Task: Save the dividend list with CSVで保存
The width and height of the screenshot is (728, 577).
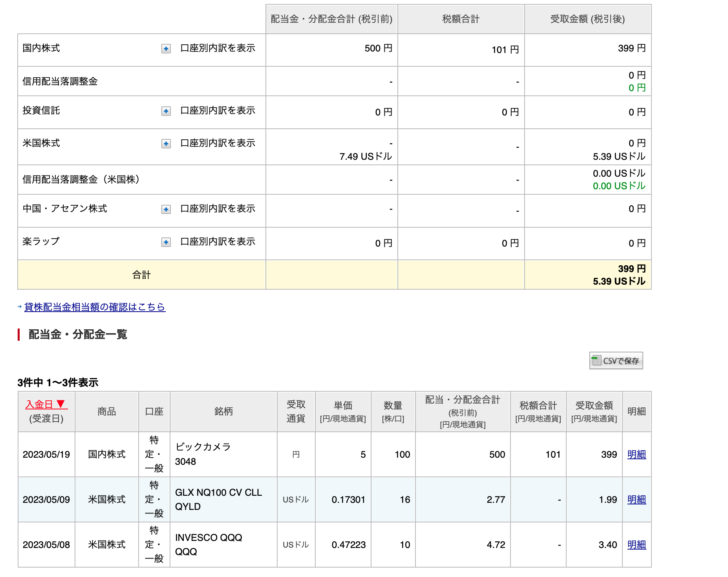Action: 616,360
